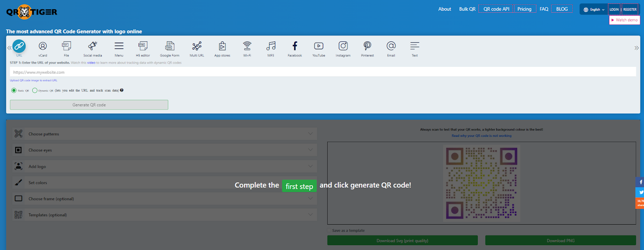Viewport: 644px width, 250px height.
Task: Pick the Instagram QR type icon
Action: (343, 46)
